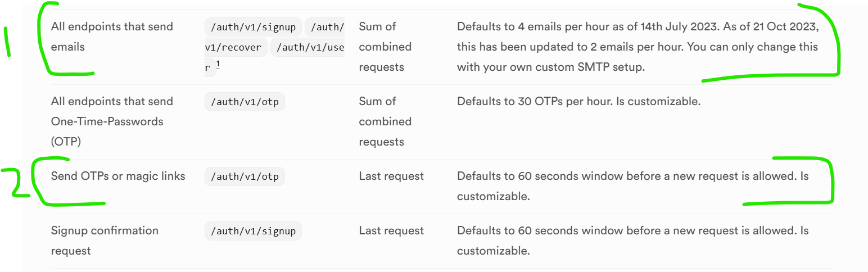Click /auth/v1/otp chip in magic links row
Image resolution: width=868 pixels, height=272 pixels.
pos(245,176)
